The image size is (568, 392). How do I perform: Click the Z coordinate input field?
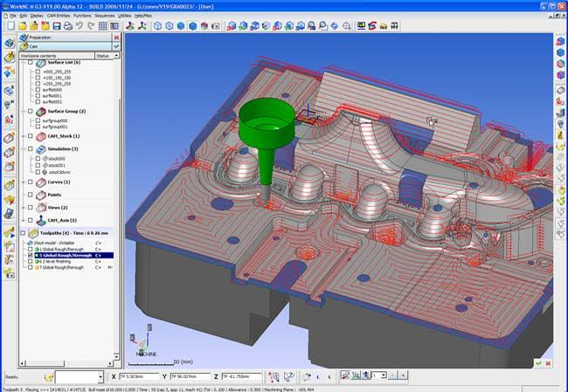241,377
